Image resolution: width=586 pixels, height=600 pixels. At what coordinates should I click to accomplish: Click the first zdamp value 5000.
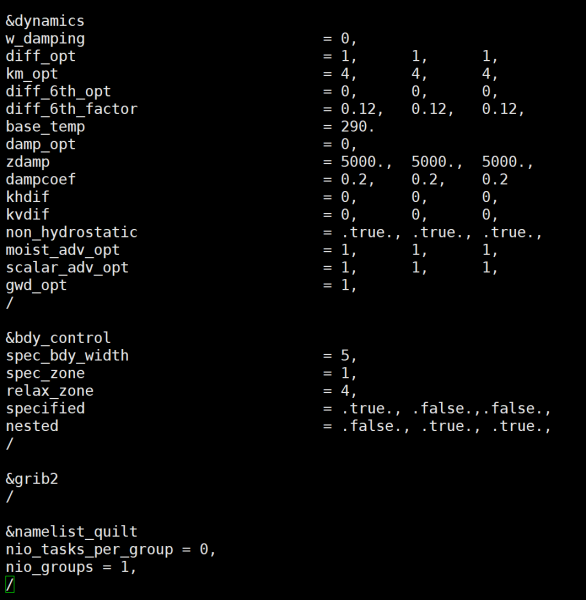(x=362, y=162)
